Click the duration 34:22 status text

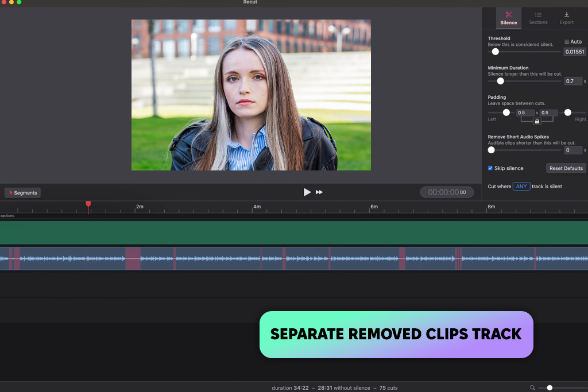[290, 388]
